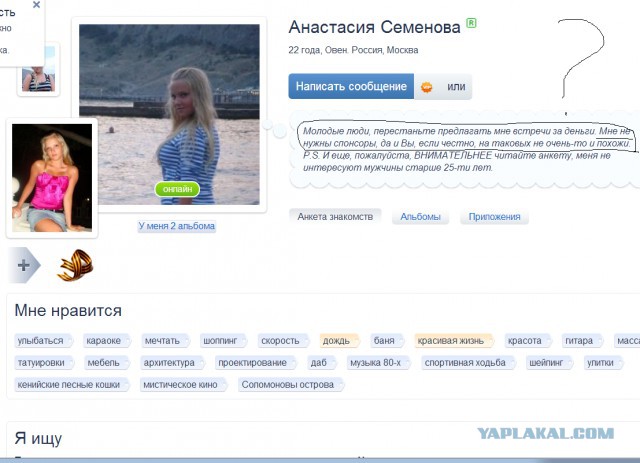The height and width of the screenshot is (463, 640).
Task: Click the Написать сообщение button
Action: coord(351,87)
